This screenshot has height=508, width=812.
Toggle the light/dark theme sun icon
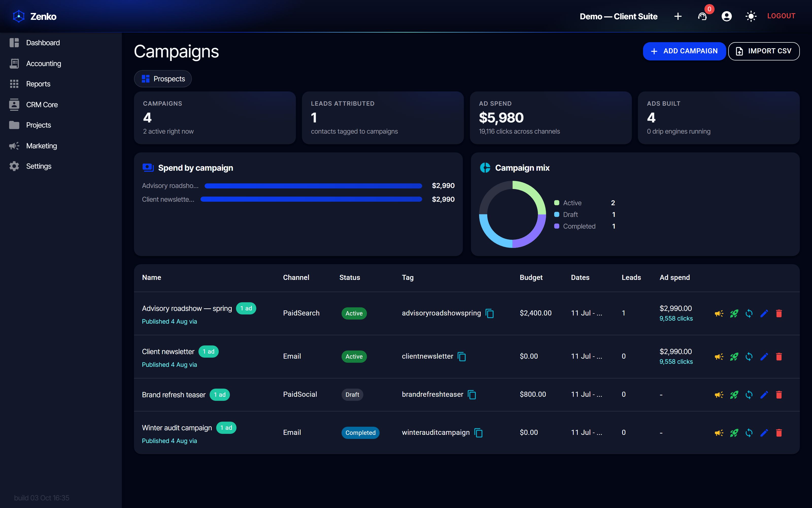751,16
